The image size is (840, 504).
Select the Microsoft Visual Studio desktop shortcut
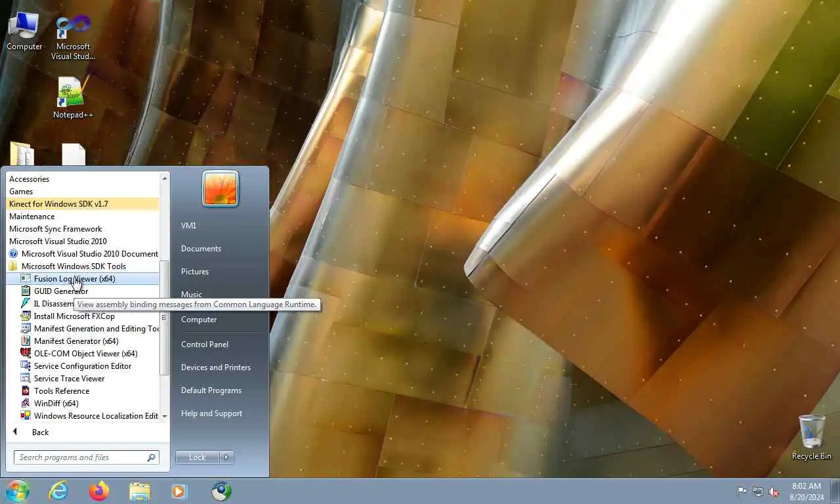[x=73, y=37]
